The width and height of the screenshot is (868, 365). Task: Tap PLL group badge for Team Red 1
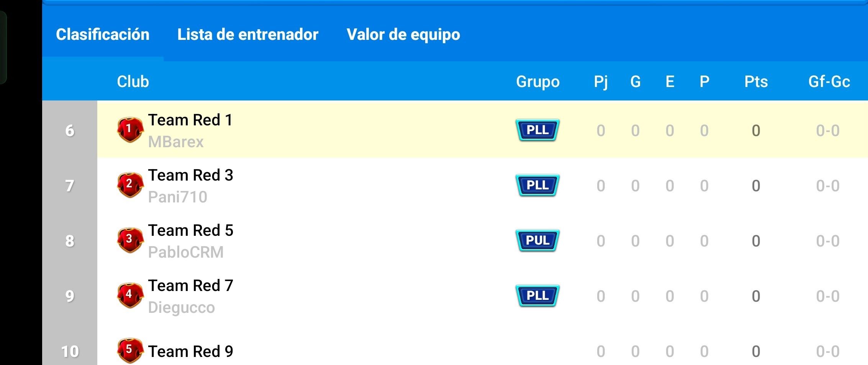[537, 130]
